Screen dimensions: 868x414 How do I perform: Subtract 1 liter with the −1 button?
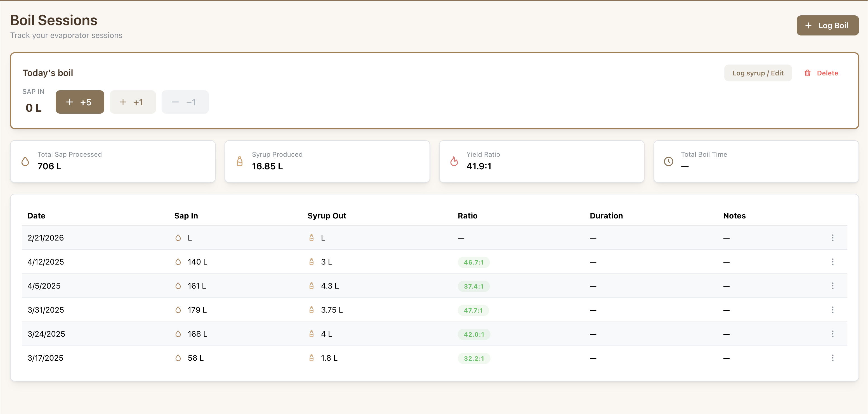[185, 102]
